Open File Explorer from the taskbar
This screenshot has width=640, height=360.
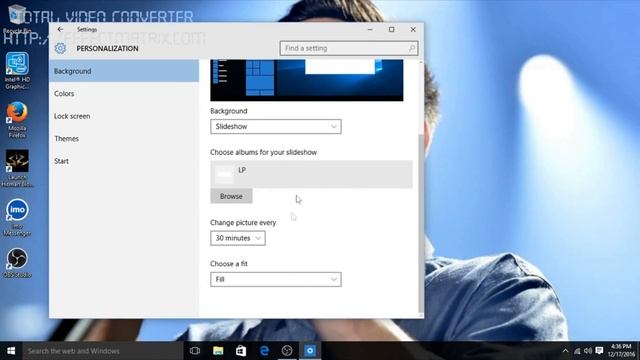[x=218, y=351]
